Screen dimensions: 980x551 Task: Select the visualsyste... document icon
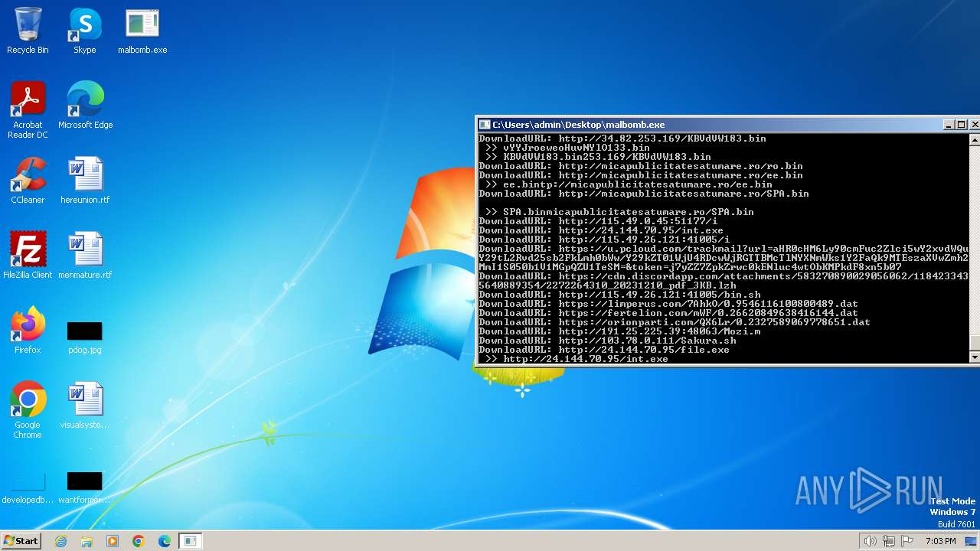click(85, 406)
